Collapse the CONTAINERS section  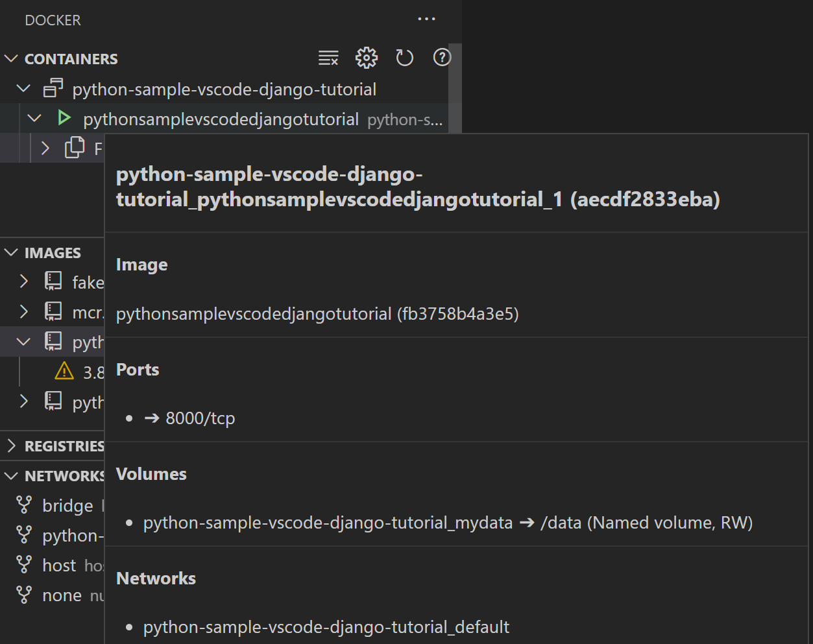click(x=11, y=58)
